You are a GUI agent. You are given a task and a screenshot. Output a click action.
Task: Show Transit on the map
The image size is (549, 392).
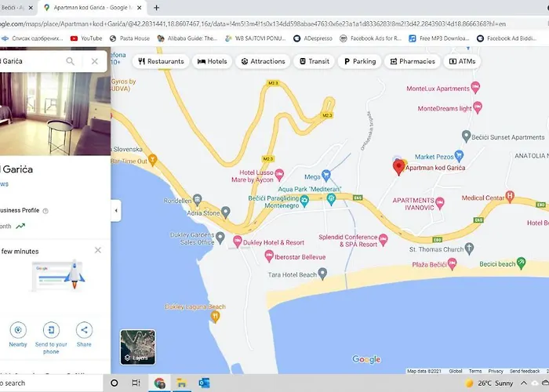point(314,61)
